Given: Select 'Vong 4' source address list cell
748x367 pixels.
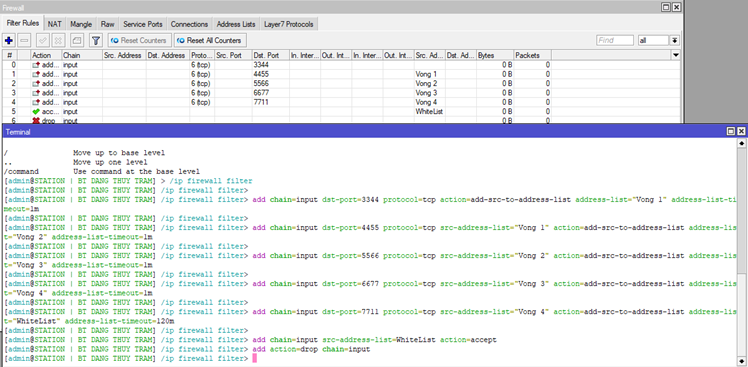Looking at the screenshot, I should point(430,102).
